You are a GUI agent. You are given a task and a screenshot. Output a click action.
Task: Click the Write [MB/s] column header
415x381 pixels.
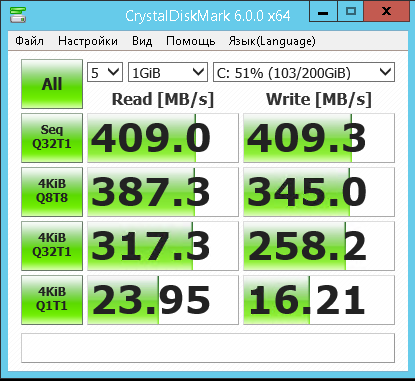point(319,99)
